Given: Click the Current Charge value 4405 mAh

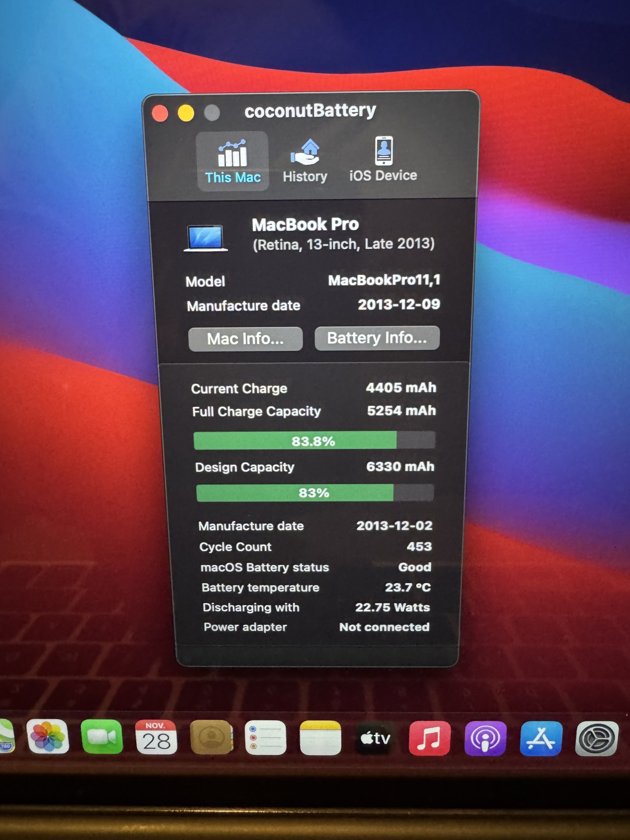Looking at the screenshot, I should pos(401,388).
